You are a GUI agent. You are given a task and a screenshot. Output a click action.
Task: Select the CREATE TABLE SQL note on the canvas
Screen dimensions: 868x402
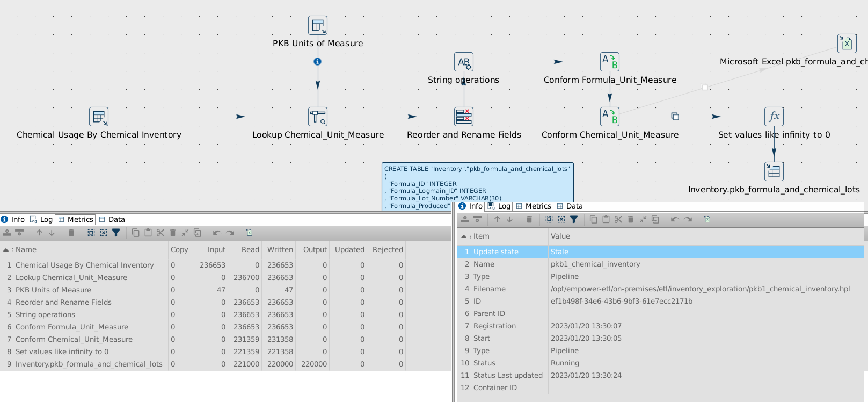pyautogui.click(x=478, y=187)
